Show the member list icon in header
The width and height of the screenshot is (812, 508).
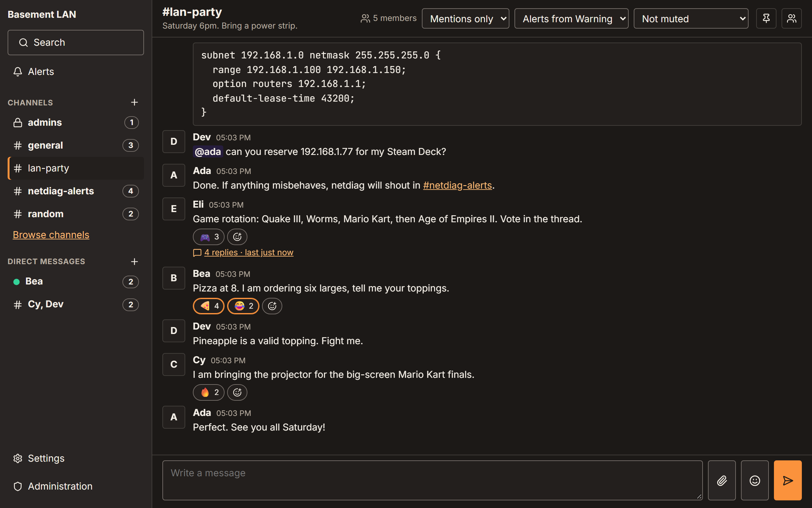[x=791, y=18]
